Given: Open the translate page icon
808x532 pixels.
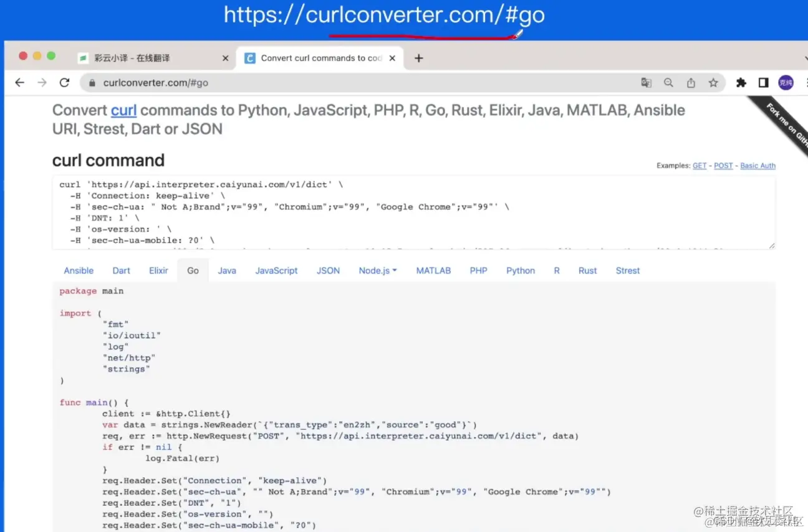Looking at the screenshot, I should coord(646,83).
